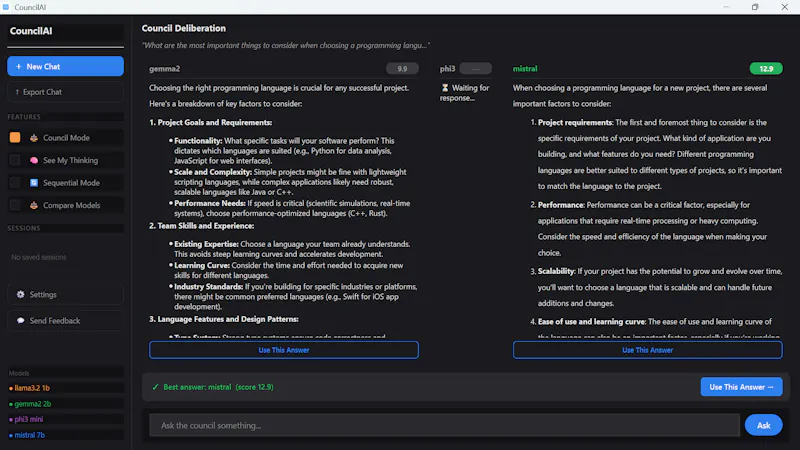The image size is (800, 450).
Task: Click the up-arrow icon in Export Chat
Action: [17, 92]
